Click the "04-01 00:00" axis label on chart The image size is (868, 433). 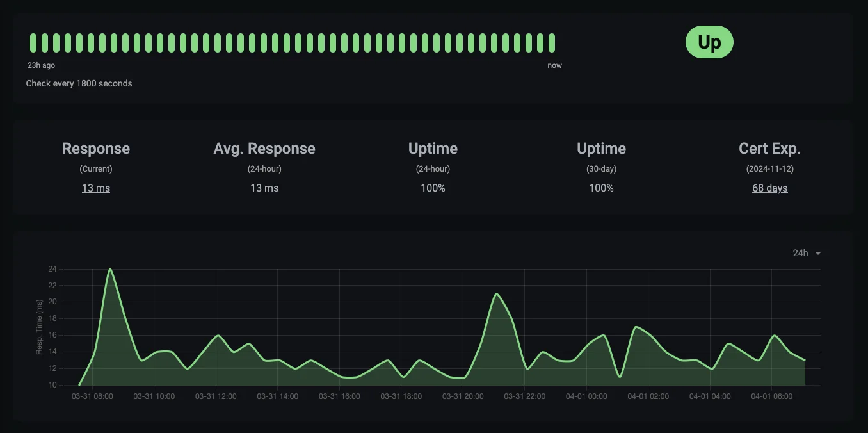tap(586, 396)
